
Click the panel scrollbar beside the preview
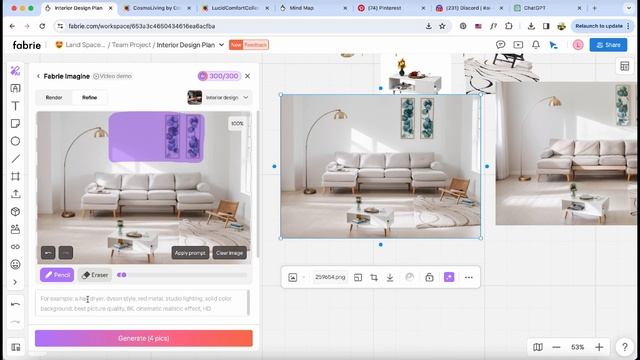[258, 184]
